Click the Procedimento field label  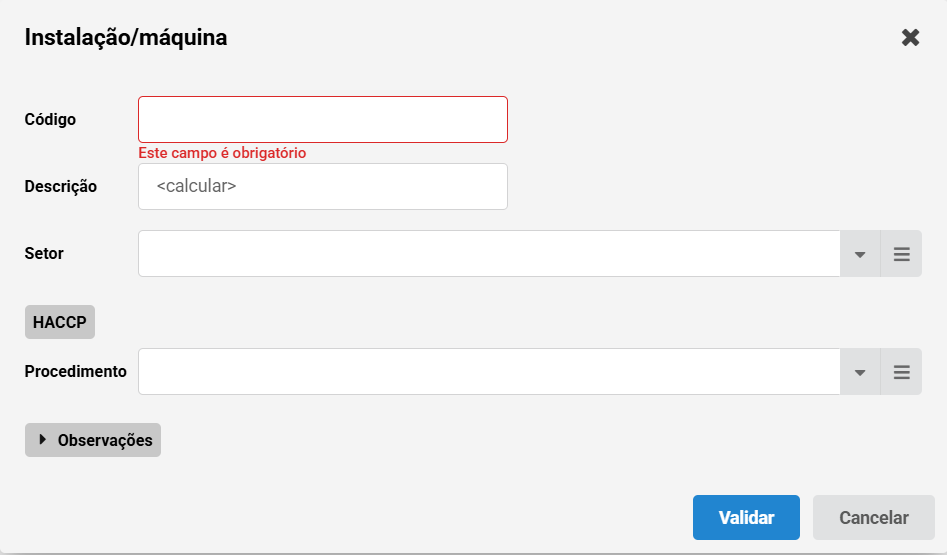click(x=75, y=371)
